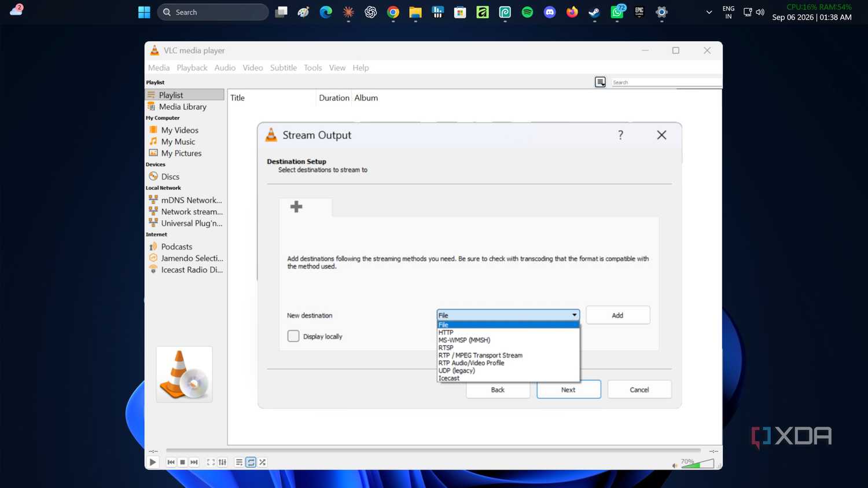Click the stop playback button
The width and height of the screenshot is (868, 488).
(x=182, y=462)
